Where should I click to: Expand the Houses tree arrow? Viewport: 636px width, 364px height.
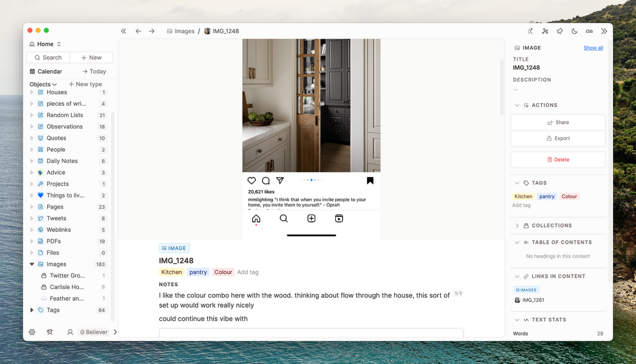(32, 92)
